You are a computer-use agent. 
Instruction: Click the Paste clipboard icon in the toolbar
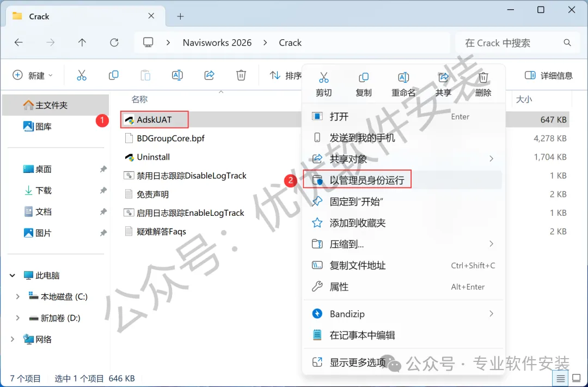[145, 75]
